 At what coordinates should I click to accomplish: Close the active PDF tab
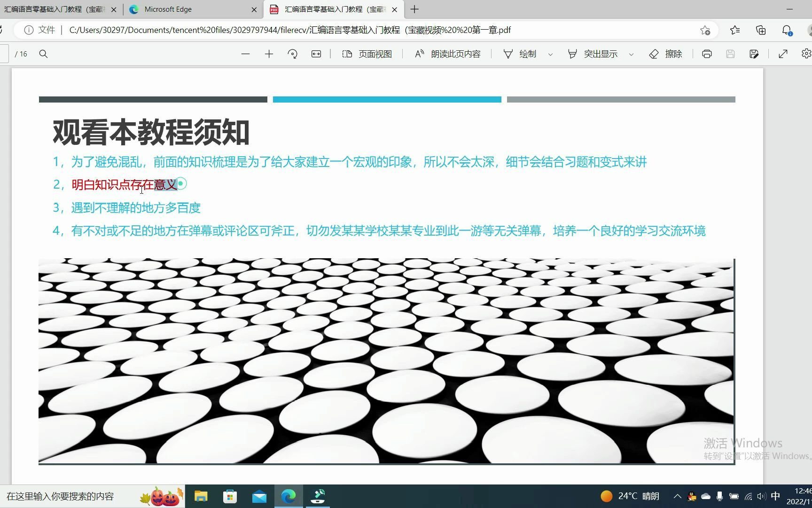pyautogui.click(x=395, y=9)
